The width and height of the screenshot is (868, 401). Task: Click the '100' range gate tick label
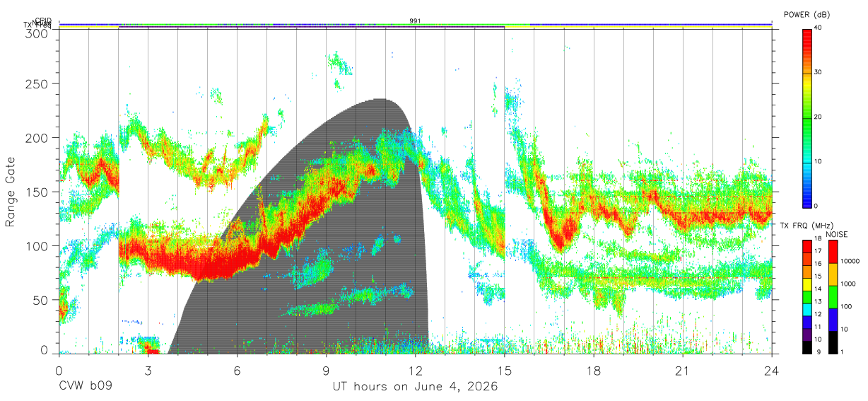click(x=38, y=245)
